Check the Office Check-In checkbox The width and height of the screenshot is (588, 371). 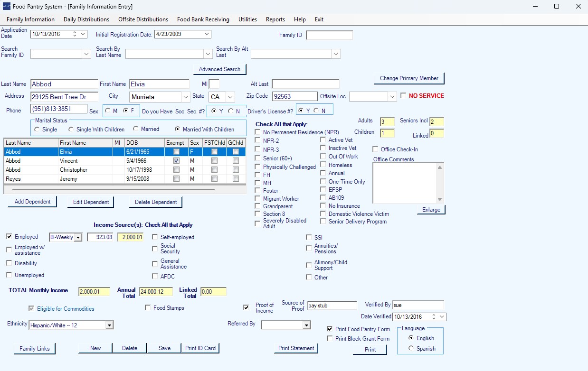pyautogui.click(x=376, y=149)
